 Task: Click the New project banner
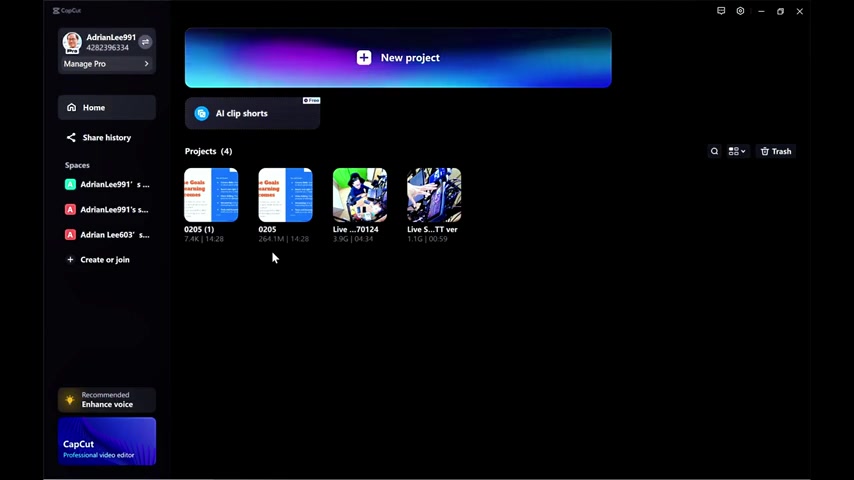click(398, 58)
